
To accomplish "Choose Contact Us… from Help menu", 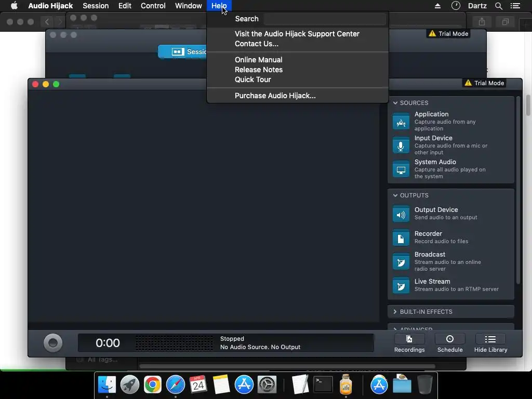I will tap(257, 44).
